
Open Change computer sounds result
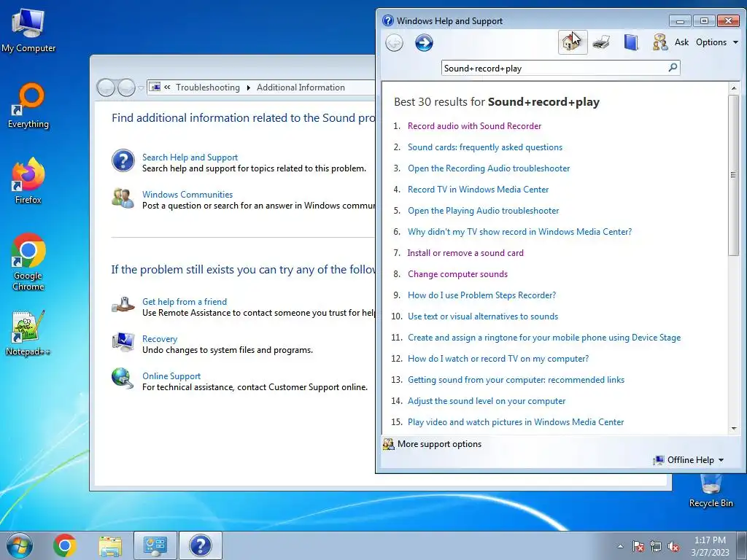coord(458,274)
